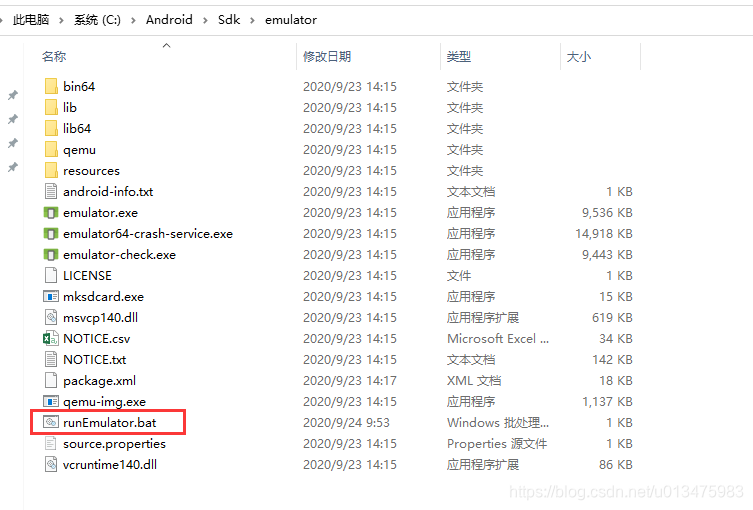Click the file name vcruntime140.dll
Screen dimensions: 753x510
pos(110,465)
